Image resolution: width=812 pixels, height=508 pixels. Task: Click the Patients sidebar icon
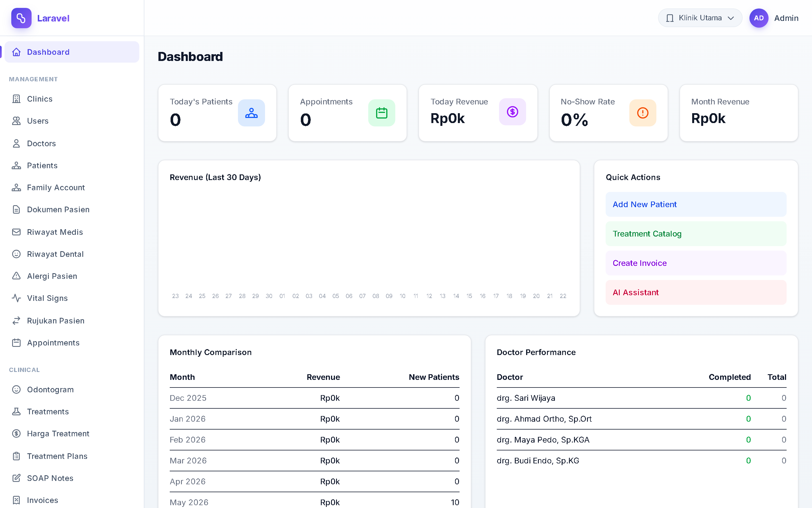tap(16, 166)
